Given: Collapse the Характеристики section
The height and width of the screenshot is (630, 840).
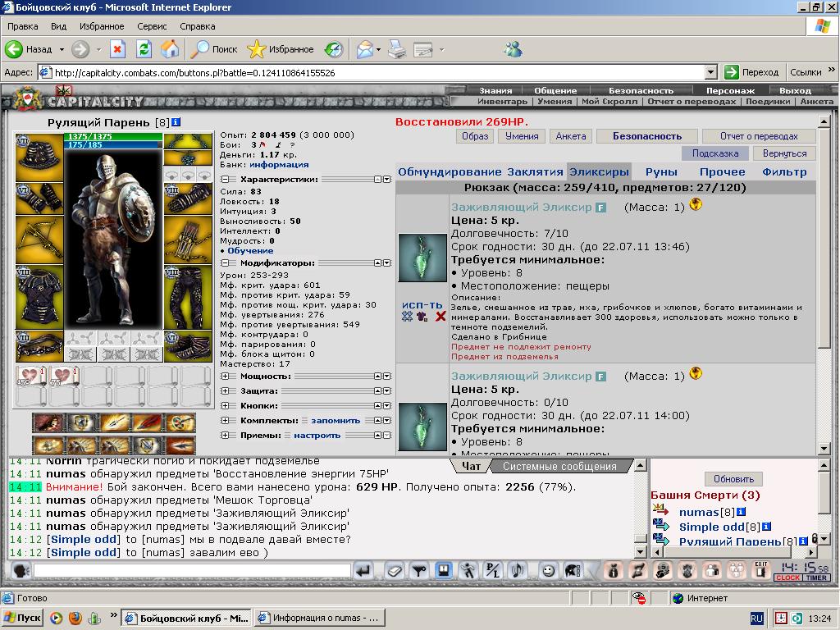Looking at the screenshot, I should tap(225, 180).
